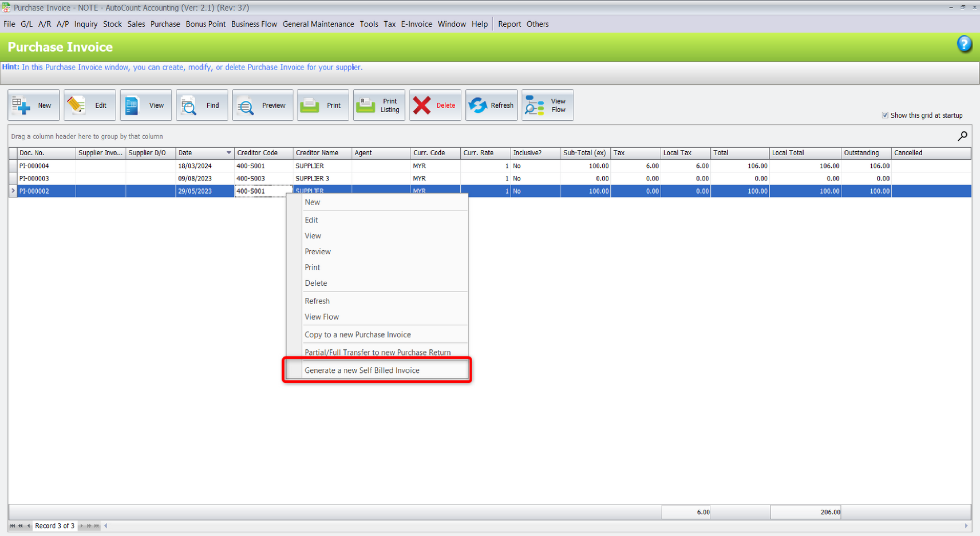Click the Edit toolbar button

[90, 105]
